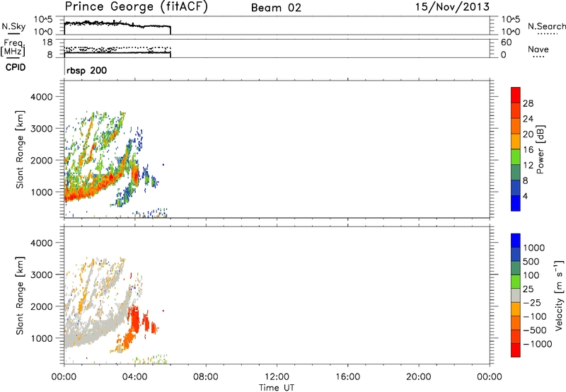Select the Beam 02 label
Image resolution: width=566 pixels, height=392 pixels.
(276, 8)
